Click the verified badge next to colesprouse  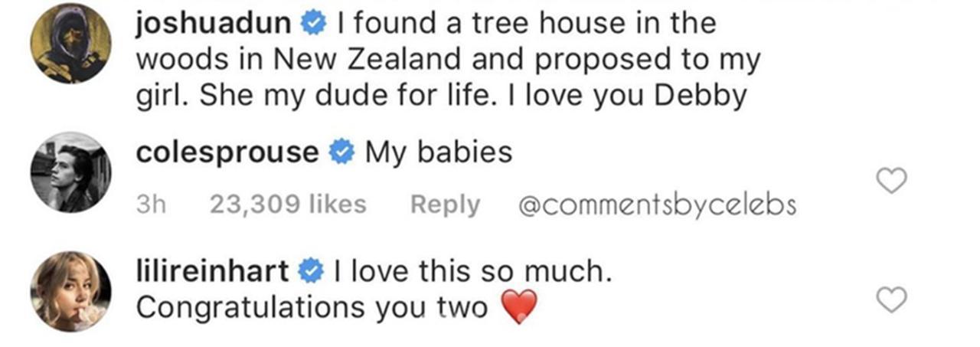pos(341,153)
